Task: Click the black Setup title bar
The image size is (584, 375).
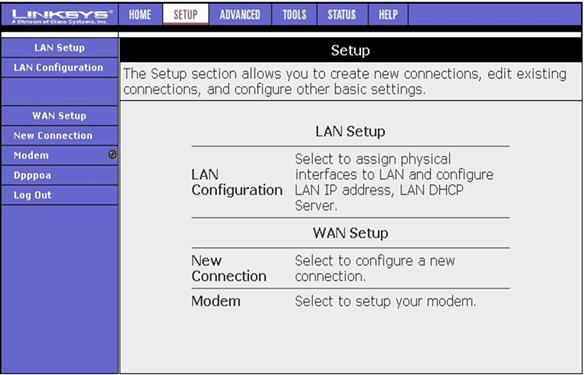Action: [x=350, y=50]
